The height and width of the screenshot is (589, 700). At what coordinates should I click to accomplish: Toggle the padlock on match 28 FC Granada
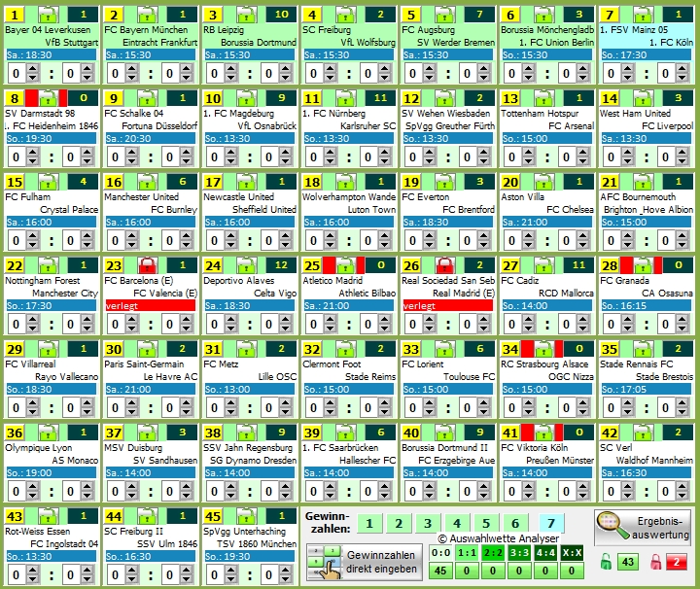[644, 265]
